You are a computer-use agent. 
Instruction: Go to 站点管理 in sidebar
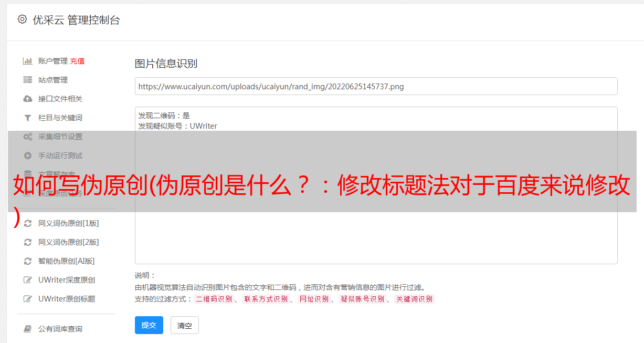pos(53,80)
